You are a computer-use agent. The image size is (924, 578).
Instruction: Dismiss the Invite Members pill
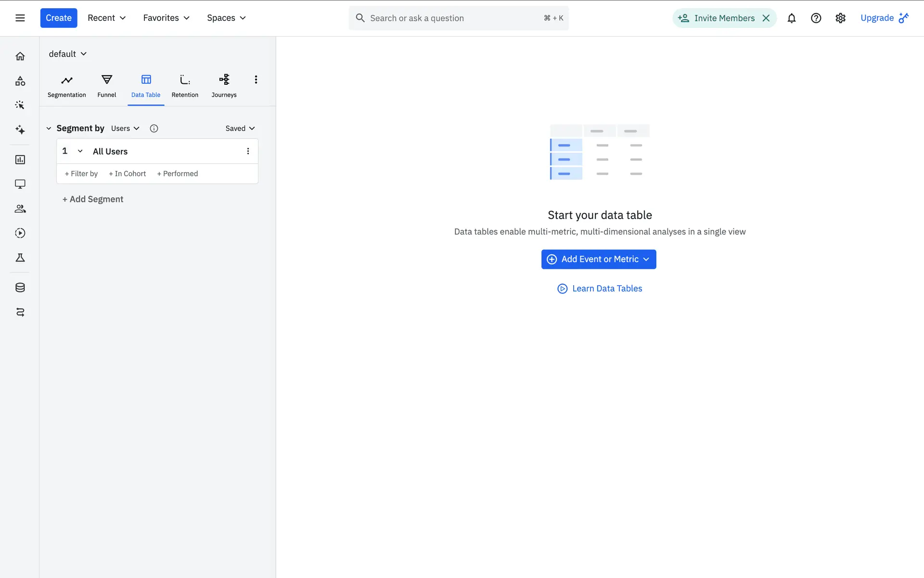766,18
